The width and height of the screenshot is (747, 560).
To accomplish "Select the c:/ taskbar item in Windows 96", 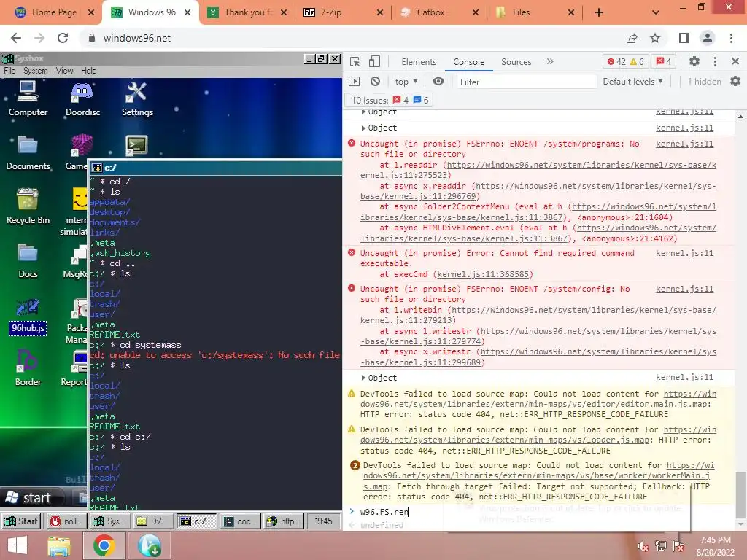I will click(196, 521).
